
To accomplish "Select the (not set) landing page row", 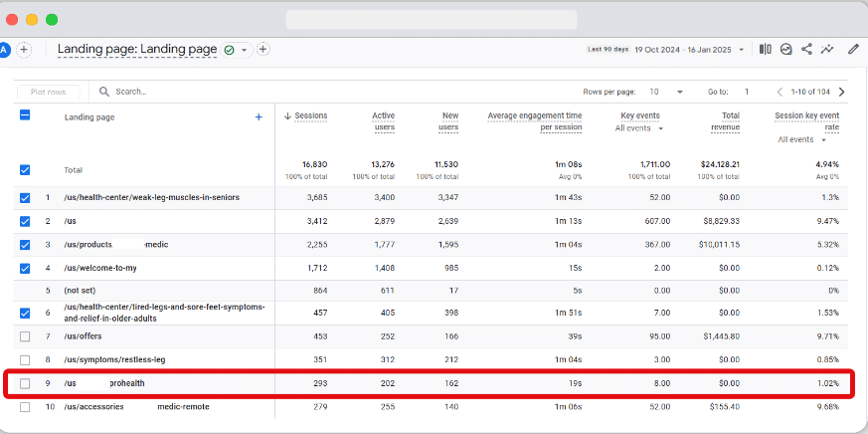I will pos(81,291).
